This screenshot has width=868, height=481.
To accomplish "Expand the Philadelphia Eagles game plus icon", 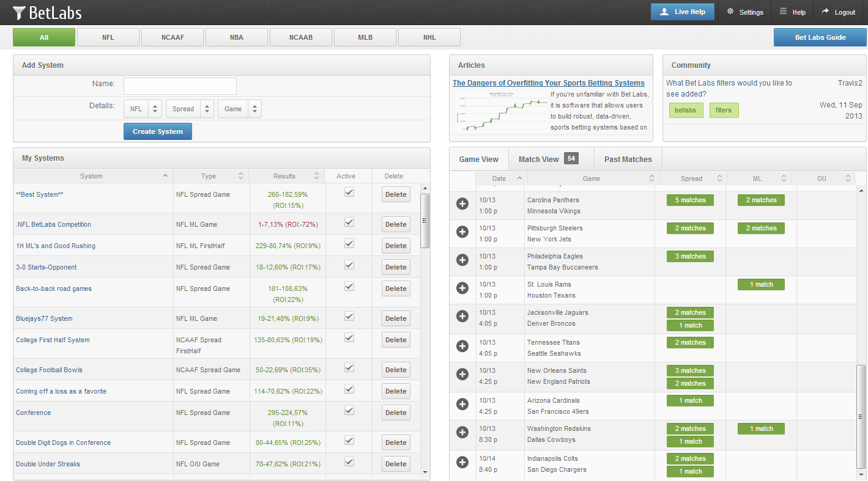I will point(462,260).
